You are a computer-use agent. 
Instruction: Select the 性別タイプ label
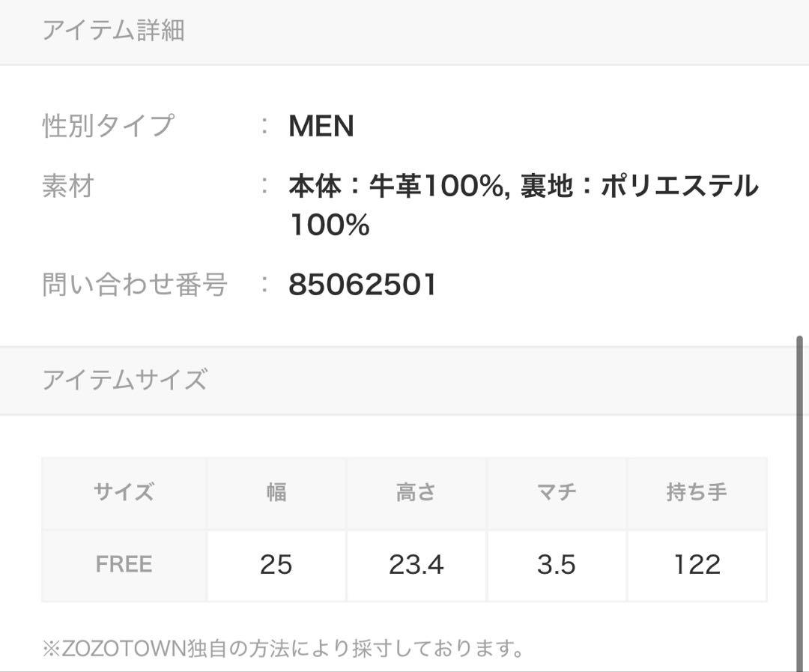point(109,125)
